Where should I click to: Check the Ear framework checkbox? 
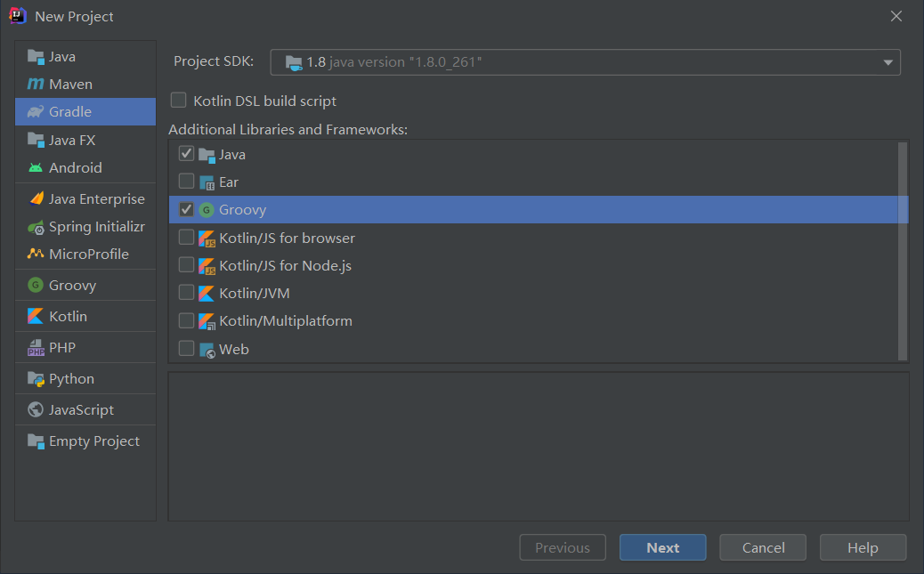coord(186,182)
